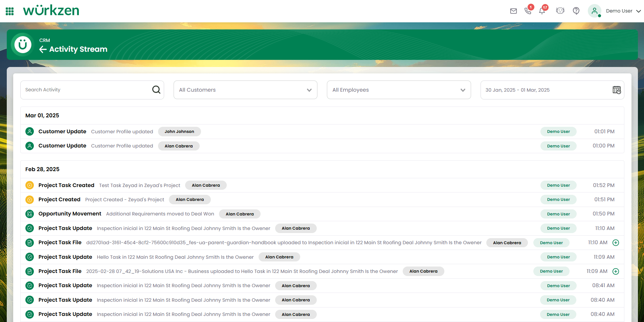Open the notifications bell

click(x=542, y=11)
